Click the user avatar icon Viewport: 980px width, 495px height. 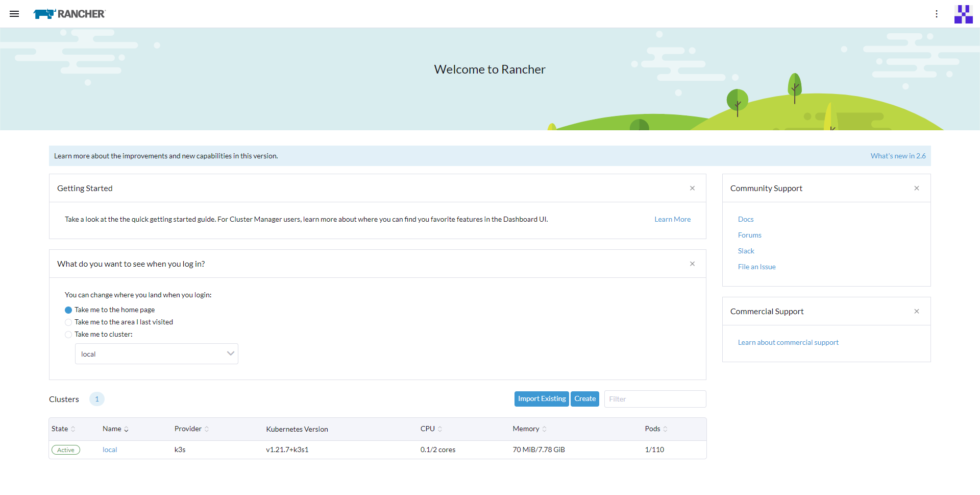(964, 14)
